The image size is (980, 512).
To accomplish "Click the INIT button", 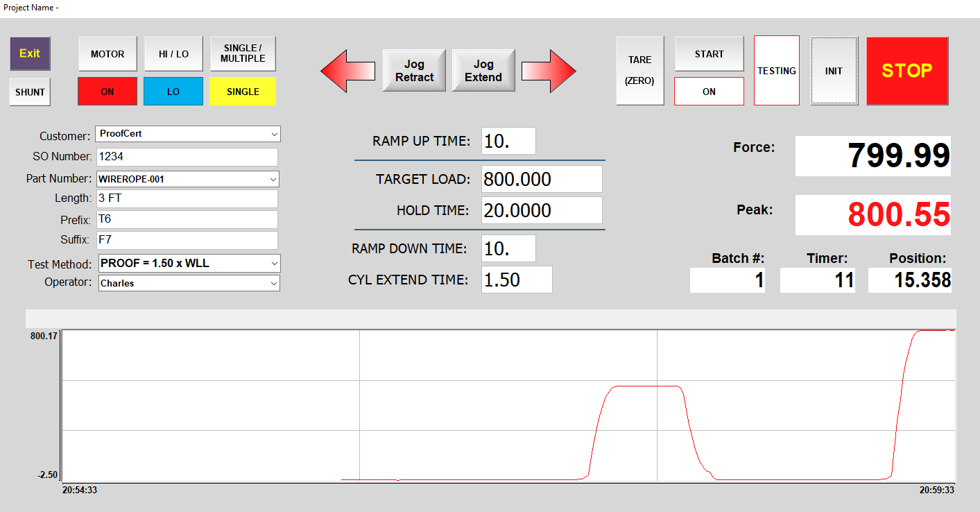I will tap(834, 71).
